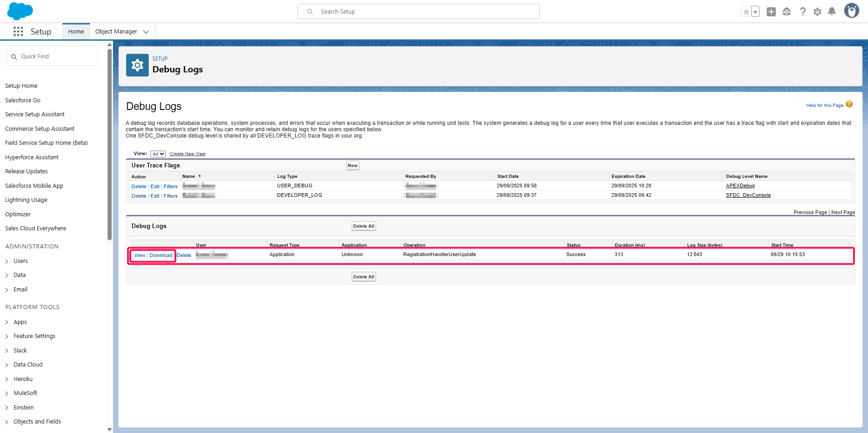
Task: Click the Favorites star icon
Action: coord(746,12)
